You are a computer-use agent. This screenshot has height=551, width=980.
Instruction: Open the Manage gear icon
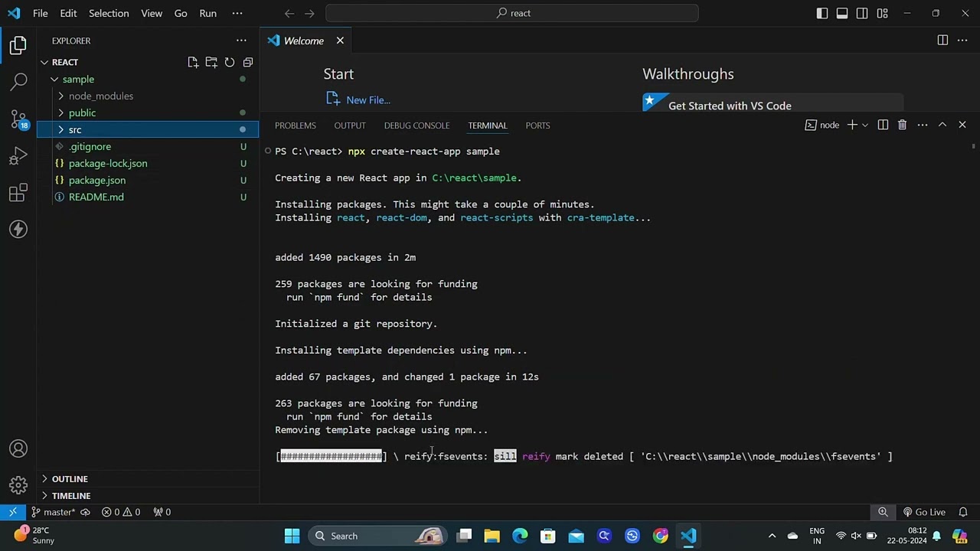point(18,485)
